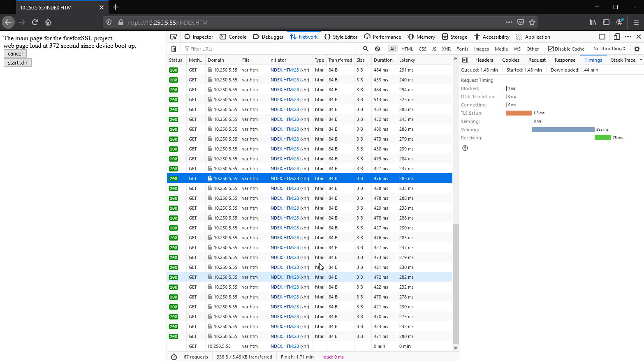The height and width of the screenshot is (361, 644).
Task: Open devtools customize menu ellipsis
Action: pyautogui.click(x=628, y=37)
